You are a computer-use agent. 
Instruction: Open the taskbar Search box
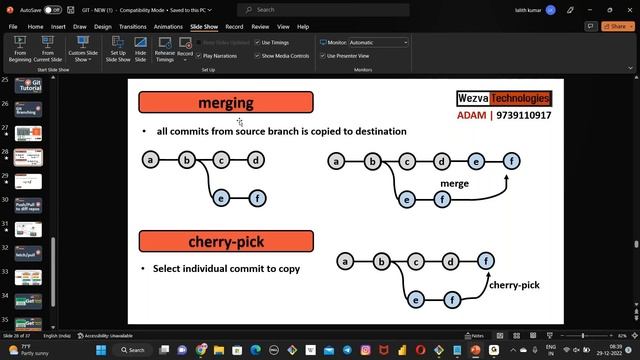133,350
